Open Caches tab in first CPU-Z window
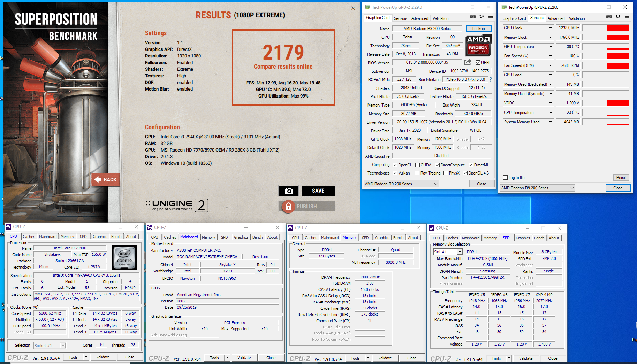Viewport: 637px width, 364px height. click(x=29, y=237)
